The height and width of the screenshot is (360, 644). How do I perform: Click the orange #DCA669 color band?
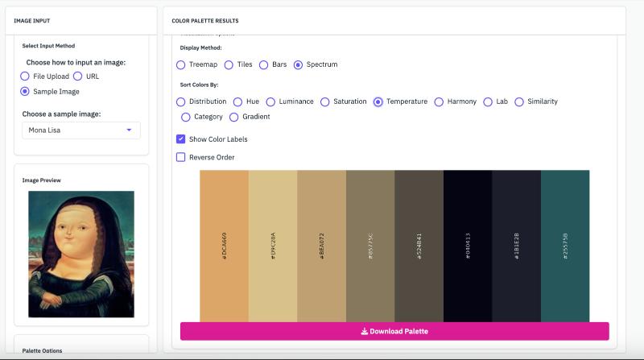[x=225, y=246]
